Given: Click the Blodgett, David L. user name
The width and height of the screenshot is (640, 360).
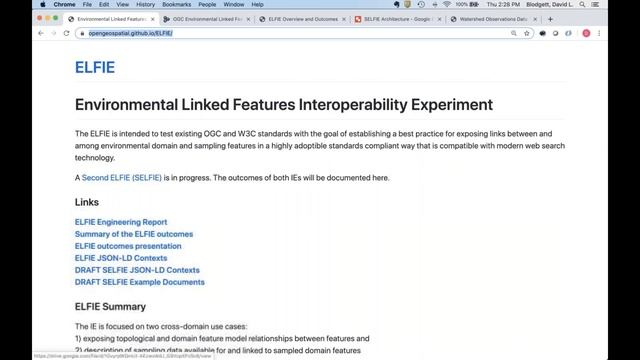Looking at the screenshot, I should point(549,4).
